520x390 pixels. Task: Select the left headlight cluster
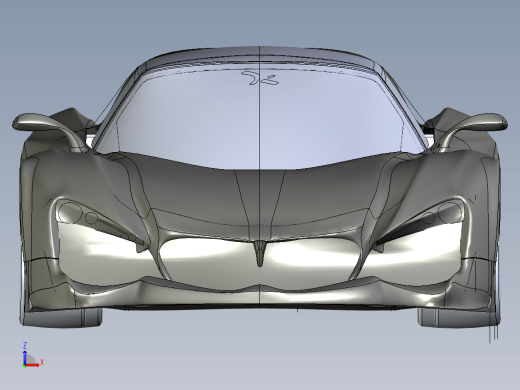pyautogui.click(x=100, y=221)
